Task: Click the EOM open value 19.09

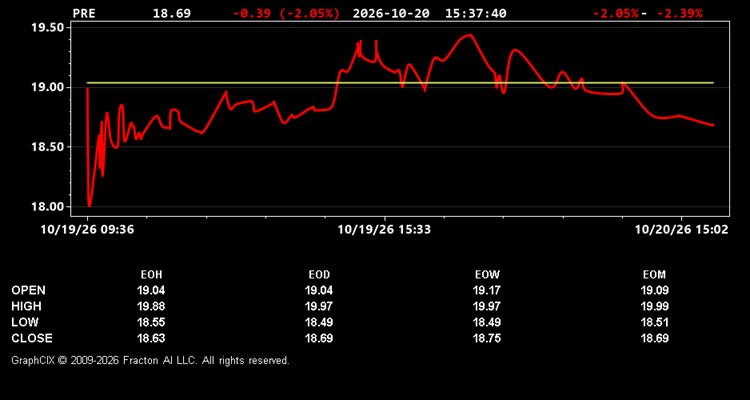Action: pyautogui.click(x=654, y=290)
